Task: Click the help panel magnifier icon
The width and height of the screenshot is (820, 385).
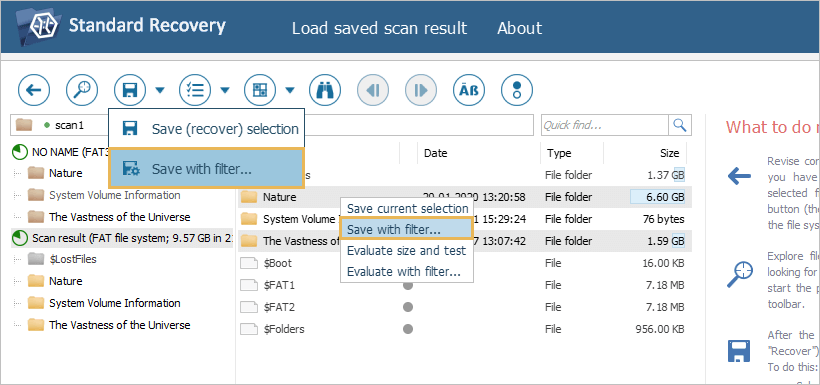Action: click(739, 275)
